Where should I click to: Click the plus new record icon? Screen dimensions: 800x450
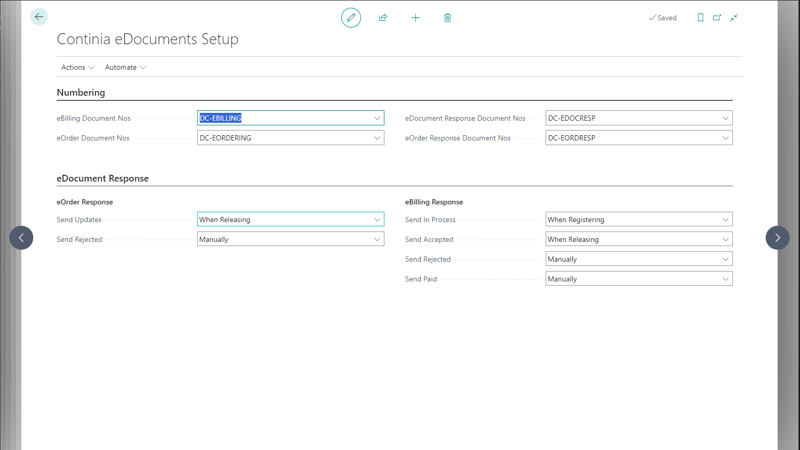coord(415,18)
